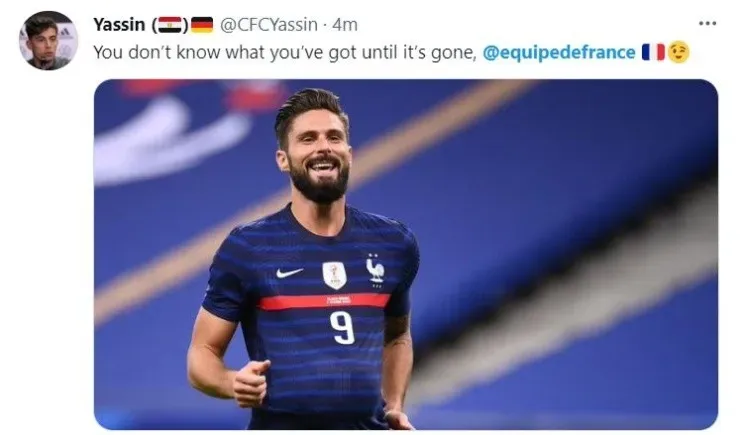Click Yassin's profile avatar picture
The height and width of the screenshot is (435, 740).
click(x=48, y=41)
